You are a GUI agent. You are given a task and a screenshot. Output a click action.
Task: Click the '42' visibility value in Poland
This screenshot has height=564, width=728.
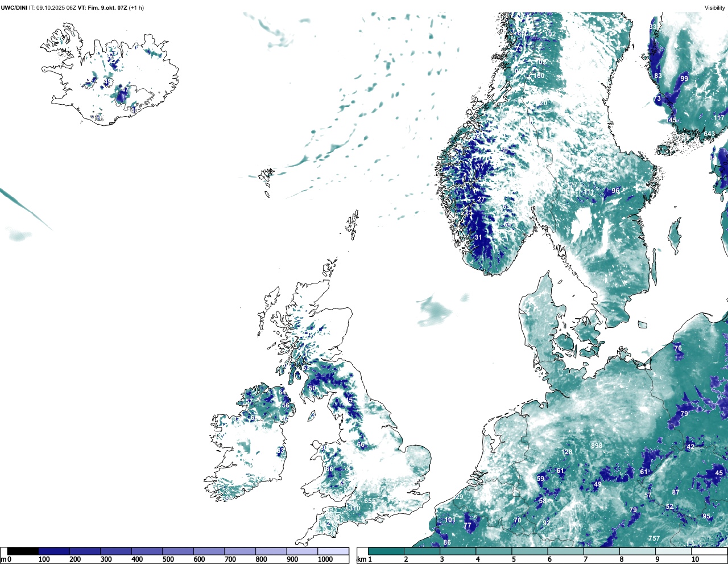690,447
